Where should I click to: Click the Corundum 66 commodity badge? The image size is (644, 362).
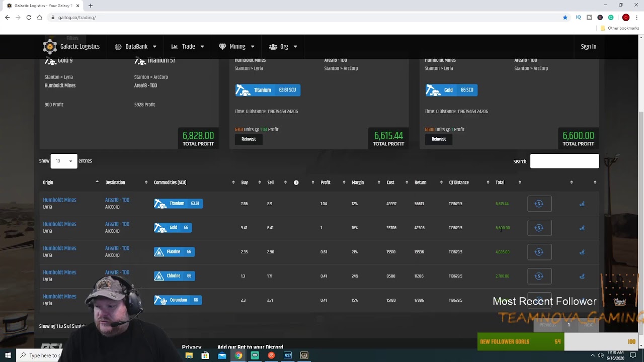coord(178,300)
